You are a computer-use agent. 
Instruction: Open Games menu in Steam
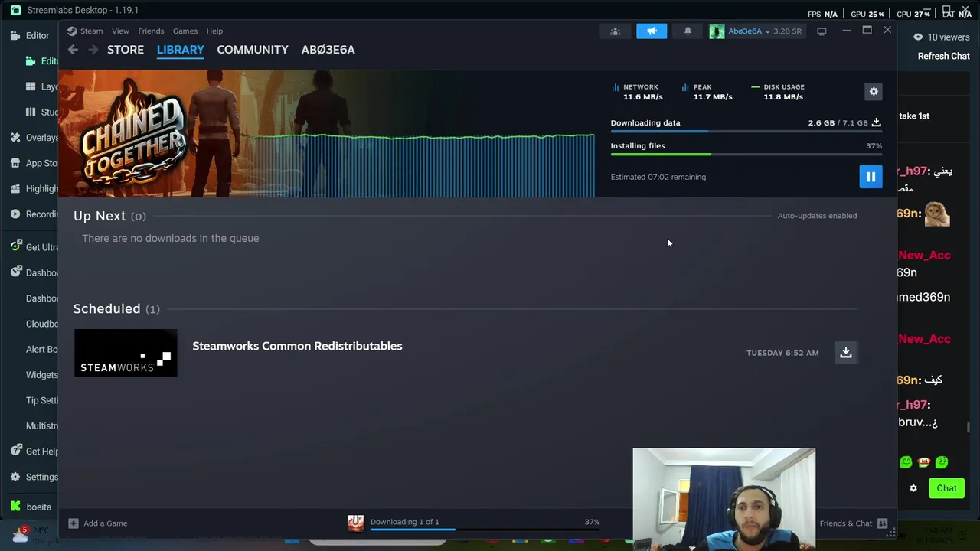(x=185, y=31)
